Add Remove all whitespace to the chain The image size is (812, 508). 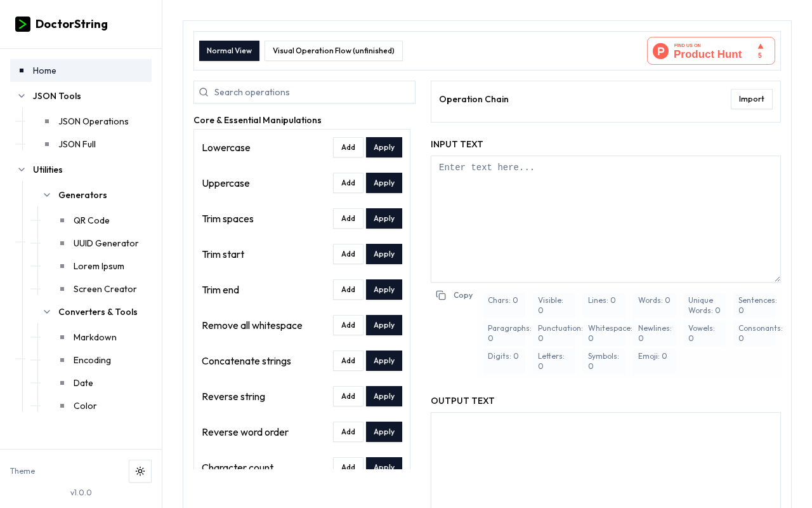coord(348,325)
